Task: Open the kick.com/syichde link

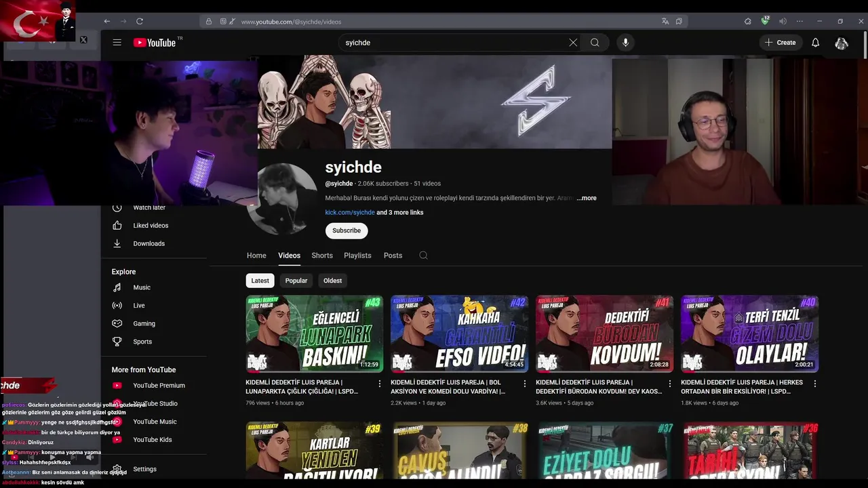Action: tap(350, 212)
